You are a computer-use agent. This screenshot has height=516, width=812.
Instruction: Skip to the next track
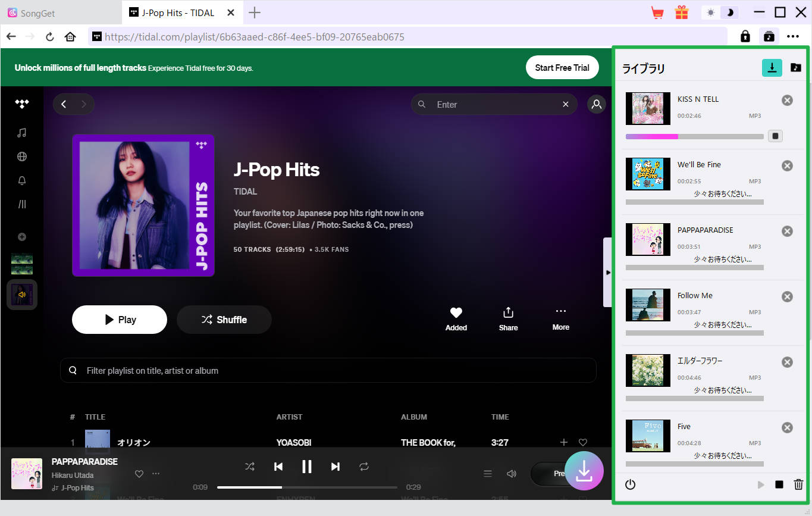click(336, 467)
